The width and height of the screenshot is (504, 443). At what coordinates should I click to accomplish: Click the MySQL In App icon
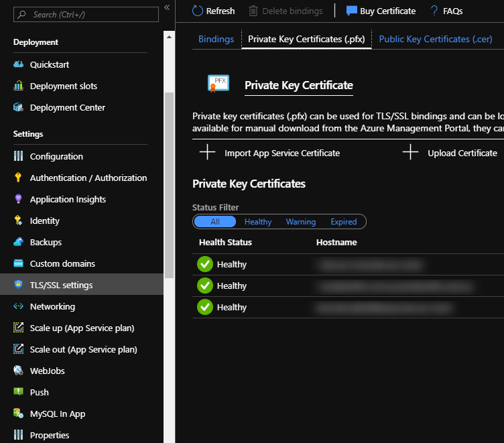pos(18,413)
